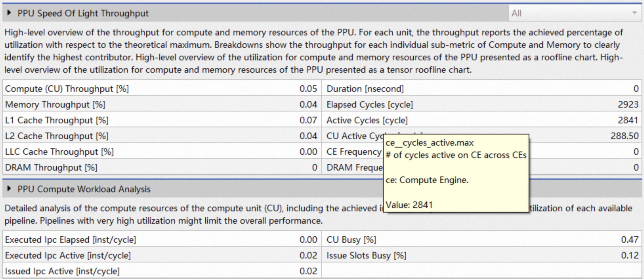Click the Duration [nsecond] metric
This screenshot has height=279, width=644.
(x=365, y=89)
